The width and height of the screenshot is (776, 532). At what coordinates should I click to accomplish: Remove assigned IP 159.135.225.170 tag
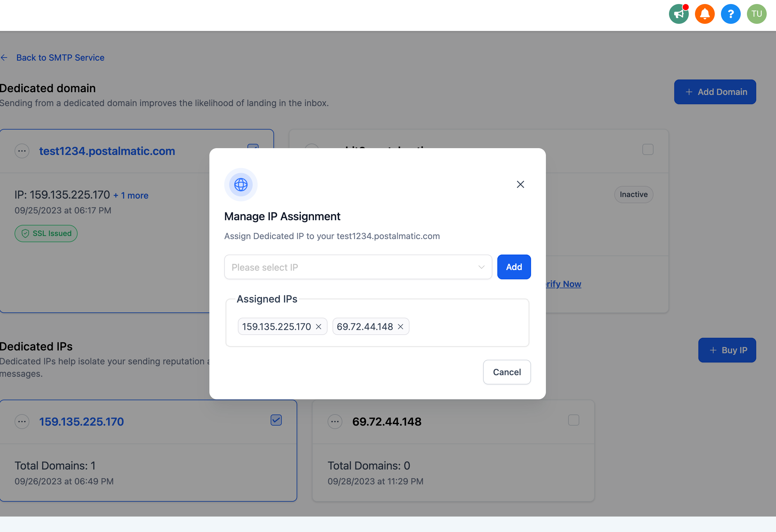(x=319, y=327)
